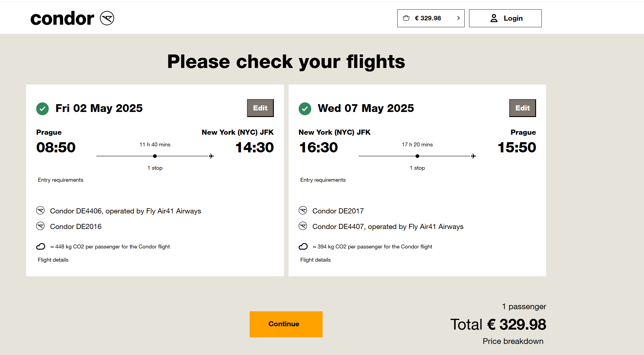Expand Flight details for the outbound flight

coord(53,260)
